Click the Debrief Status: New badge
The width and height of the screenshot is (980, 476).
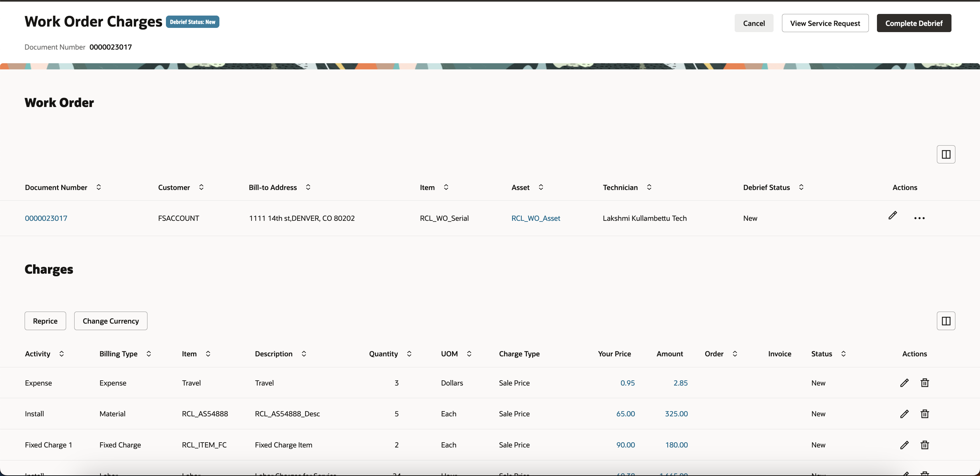coord(192,22)
